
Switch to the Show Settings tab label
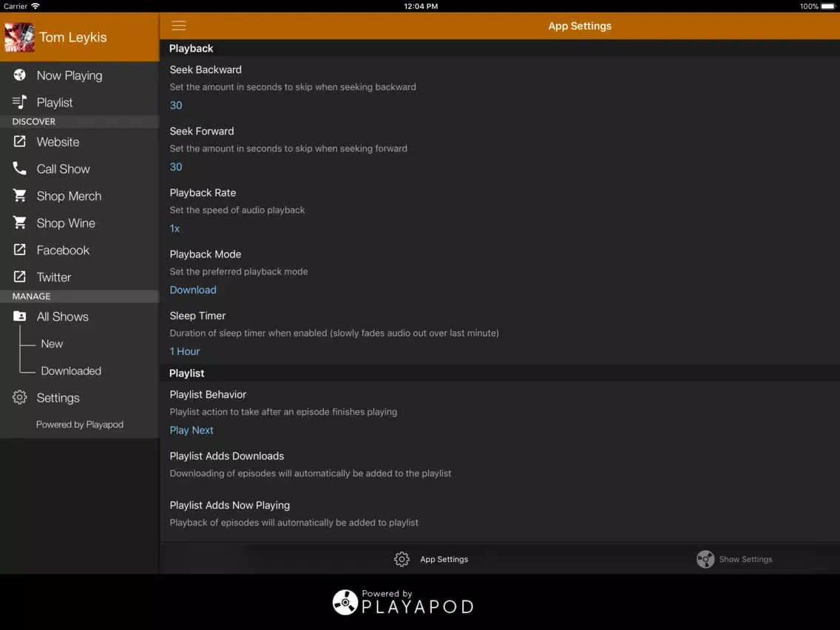pyautogui.click(x=745, y=559)
